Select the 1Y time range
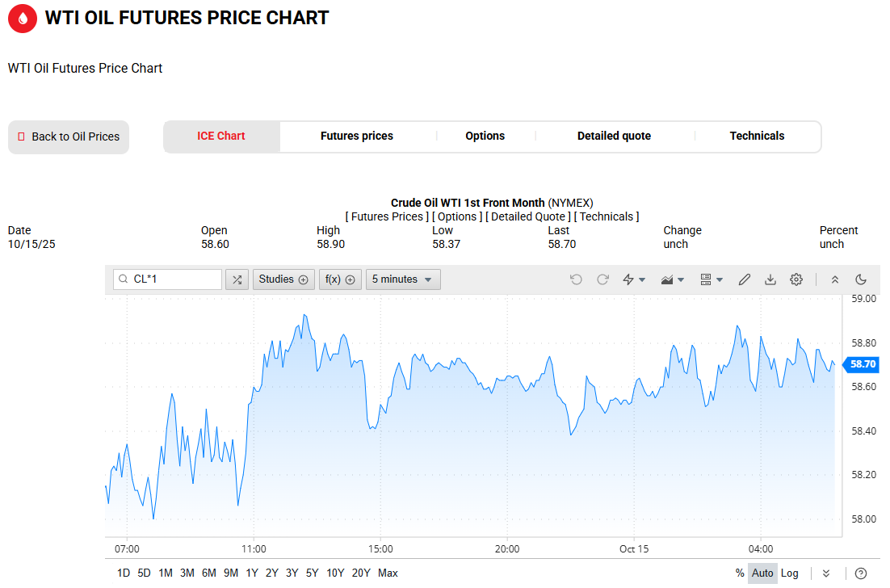 click(252, 573)
